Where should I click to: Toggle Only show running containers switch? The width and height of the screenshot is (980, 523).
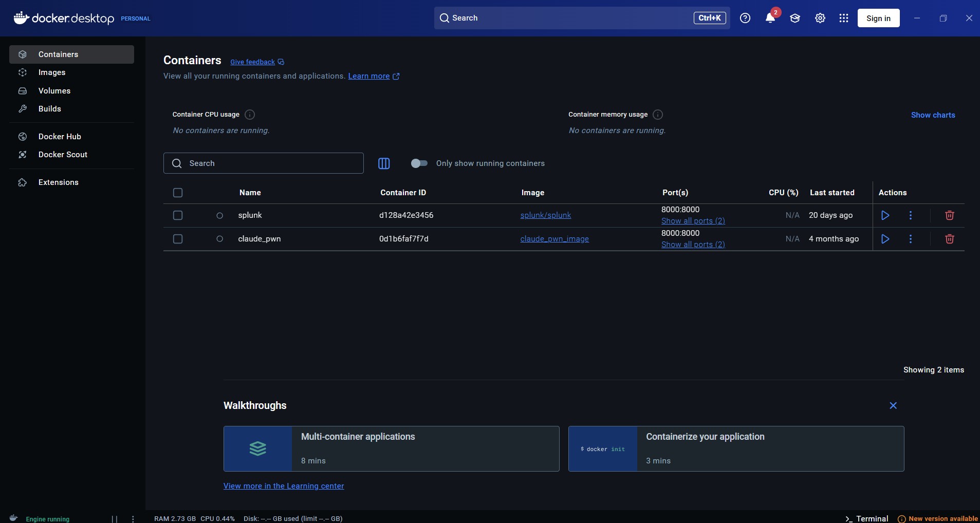tap(419, 163)
